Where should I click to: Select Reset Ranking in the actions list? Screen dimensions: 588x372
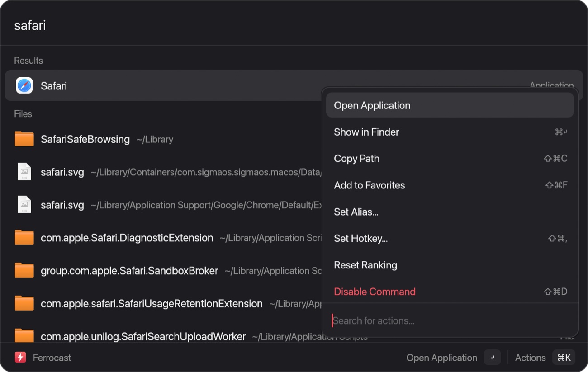click(450, 265)
